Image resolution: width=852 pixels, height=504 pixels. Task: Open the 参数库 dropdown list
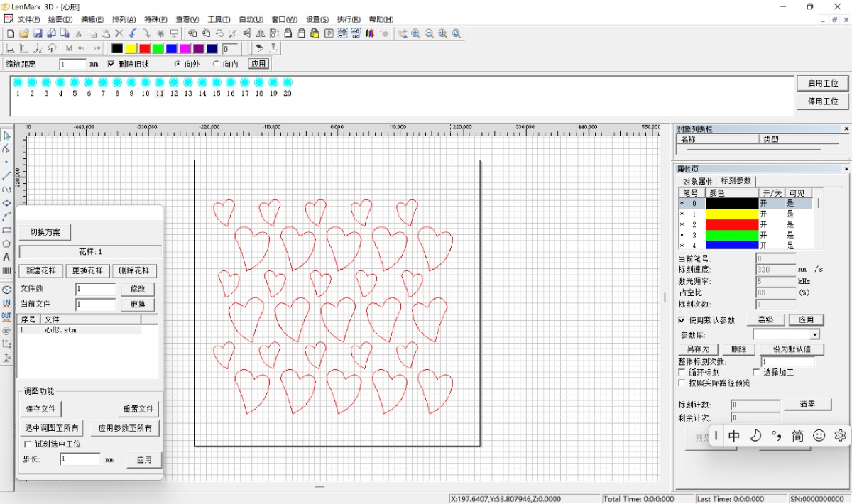point(814,334)
